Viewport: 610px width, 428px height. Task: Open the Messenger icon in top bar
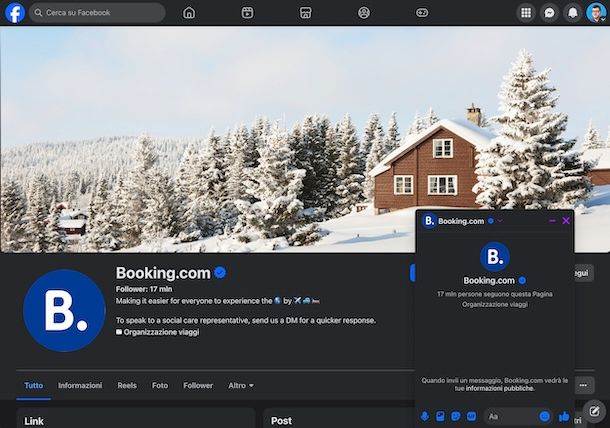pyautogui.click(x=549, y=13)
